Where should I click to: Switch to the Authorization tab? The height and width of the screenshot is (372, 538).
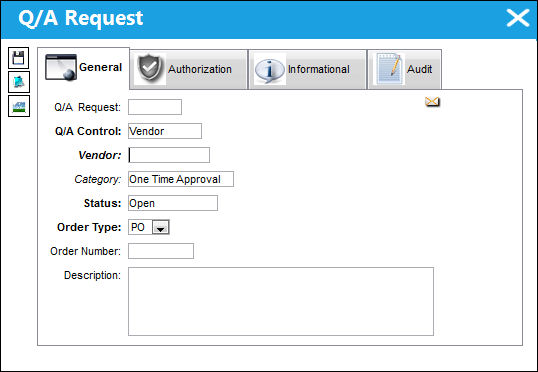click(189, 69)
